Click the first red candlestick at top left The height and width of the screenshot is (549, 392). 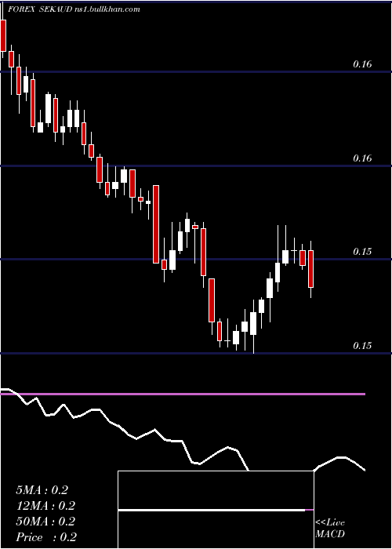[3, 35]
